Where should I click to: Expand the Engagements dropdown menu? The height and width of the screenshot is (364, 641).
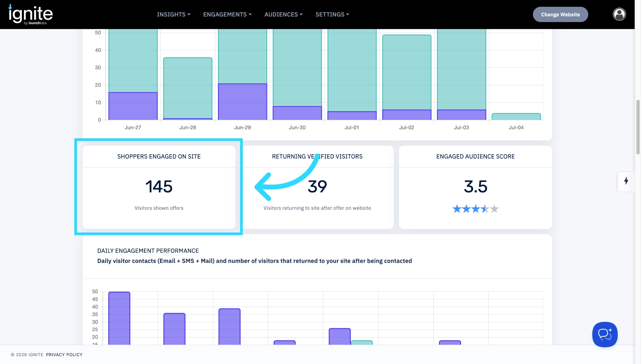[x=227, y=15]
